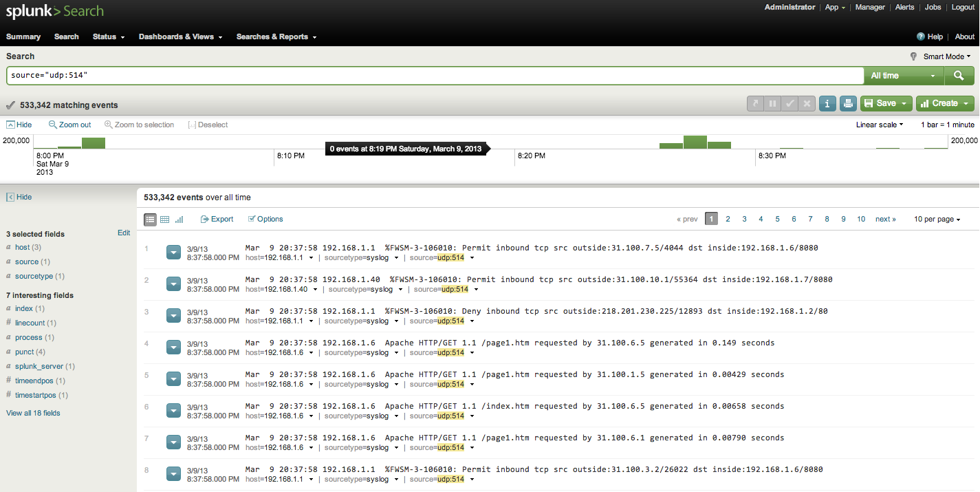The height and width of the screenshot is (492, 980).
Task: Click the Export results icon
Action: click(217, 219)
